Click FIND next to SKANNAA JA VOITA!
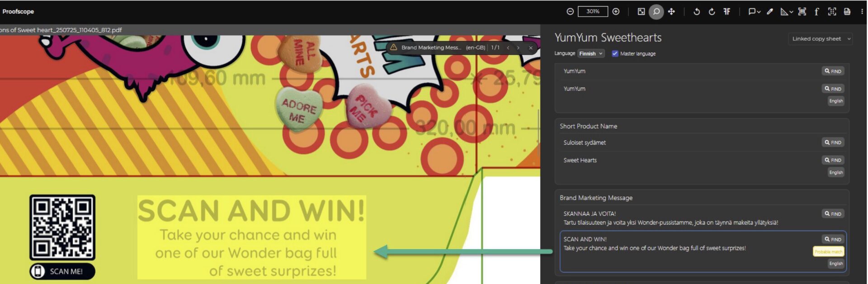The image size is (868, 284). 833,214
